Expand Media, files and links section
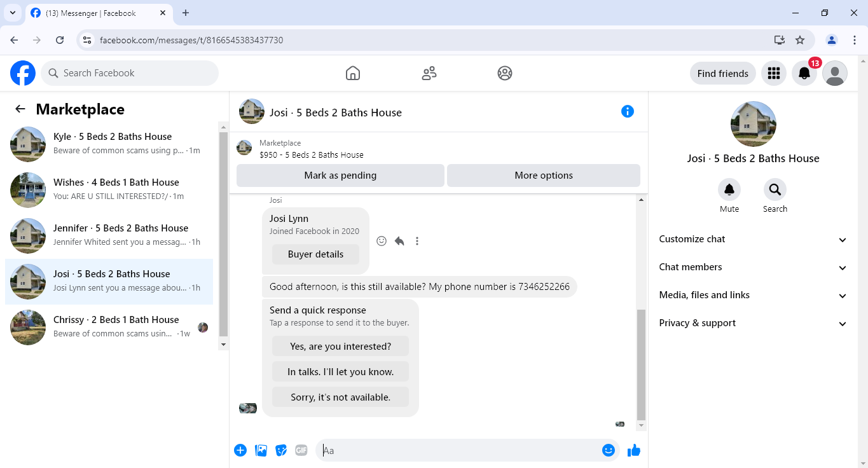868x468 pixels. click(753, 295)
